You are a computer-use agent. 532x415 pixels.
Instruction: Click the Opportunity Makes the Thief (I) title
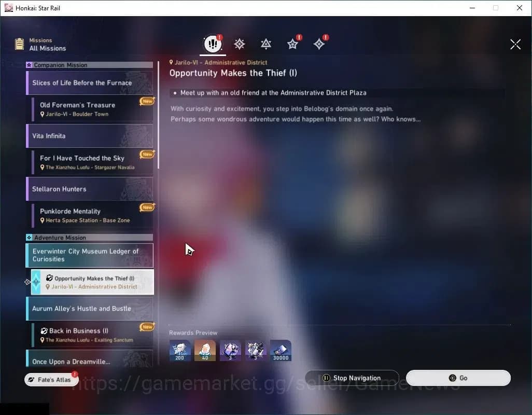233,73
